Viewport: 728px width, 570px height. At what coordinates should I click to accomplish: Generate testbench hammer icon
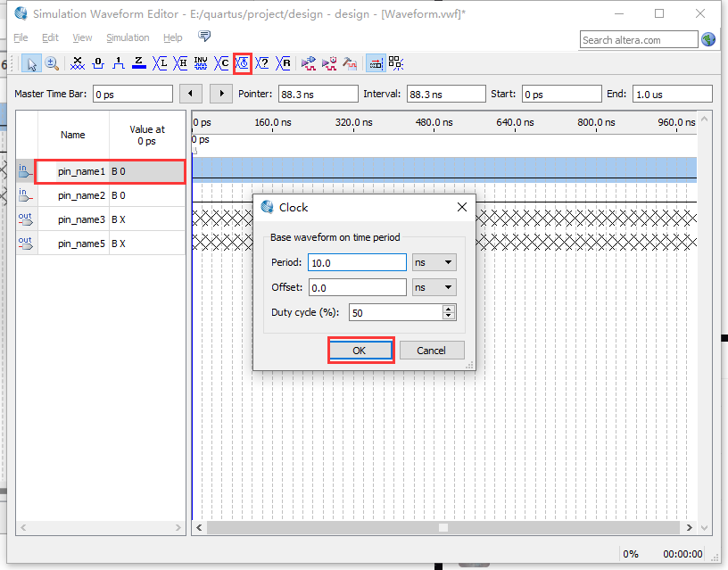pyautogui.click(x=350, y=63)
